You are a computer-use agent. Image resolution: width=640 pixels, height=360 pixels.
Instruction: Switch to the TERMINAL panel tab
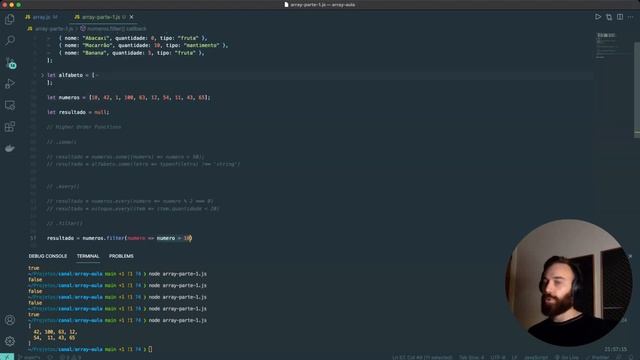(88, 256)
